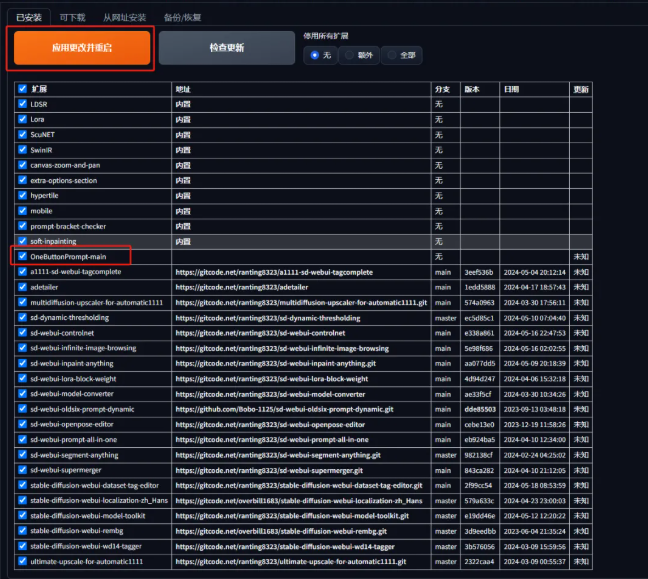Open the stable-diffusion-webui-rembg.git link
This screenshot has height=579, width=648.
281,531
